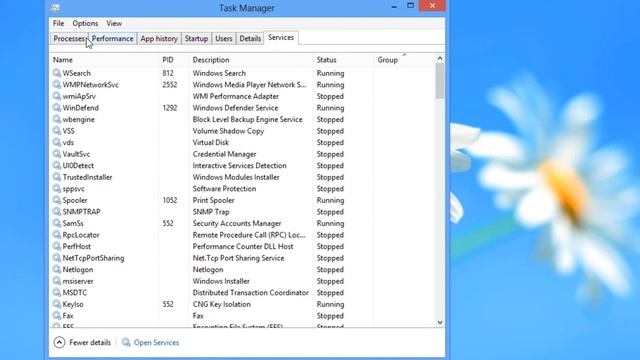The height and width of the screenshot is (360, 640).
Task: Select Volume Shadow Copy description
Action: point(228,131)
